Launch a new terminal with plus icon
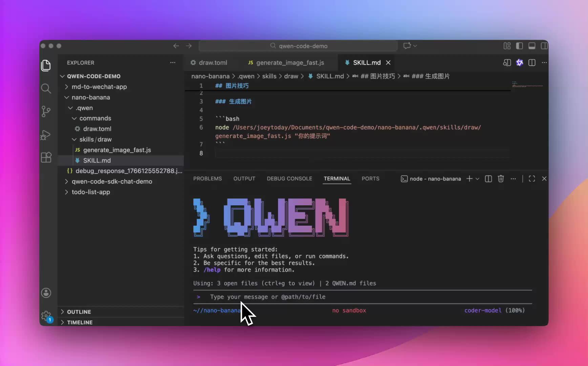The height and width of the screenshot is (366, 588). click(469, 179)
